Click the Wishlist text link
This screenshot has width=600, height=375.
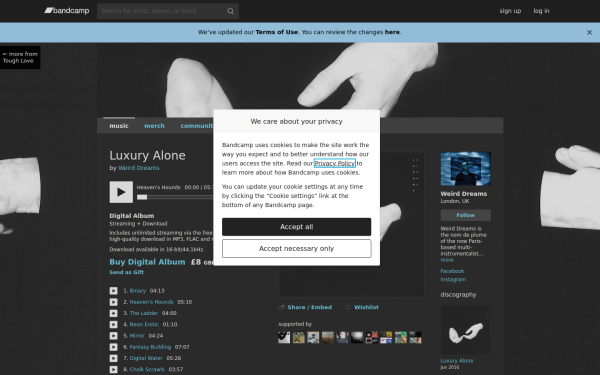tap(366, 307)
